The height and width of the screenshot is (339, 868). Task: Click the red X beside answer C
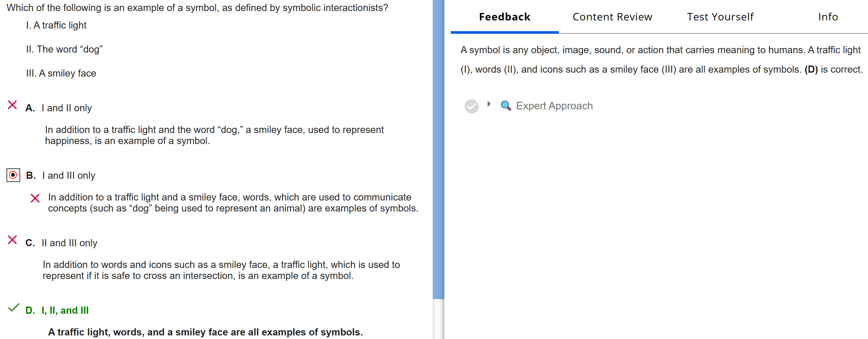pyautogui.click(x=12, y=240)
